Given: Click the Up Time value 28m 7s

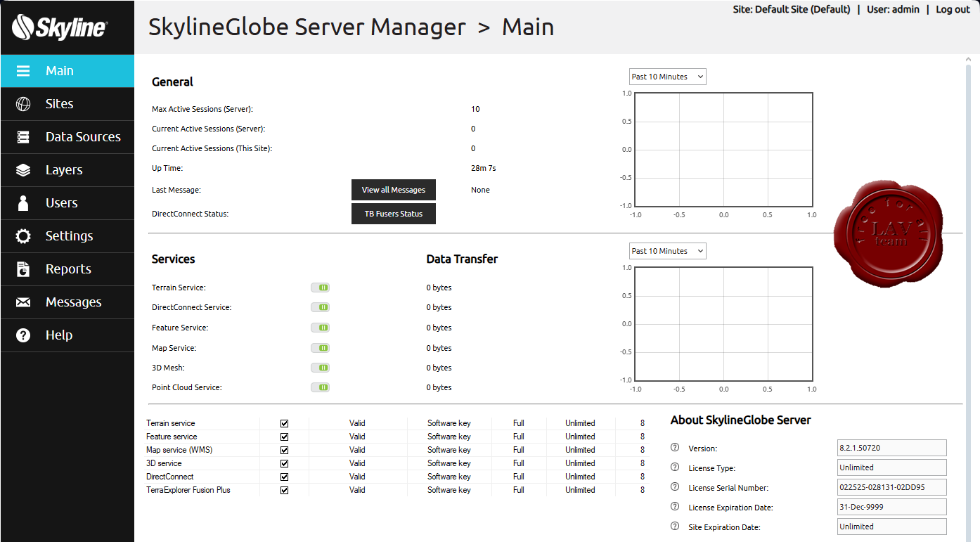Looking at the screenshot, I should tap(484, 168).
